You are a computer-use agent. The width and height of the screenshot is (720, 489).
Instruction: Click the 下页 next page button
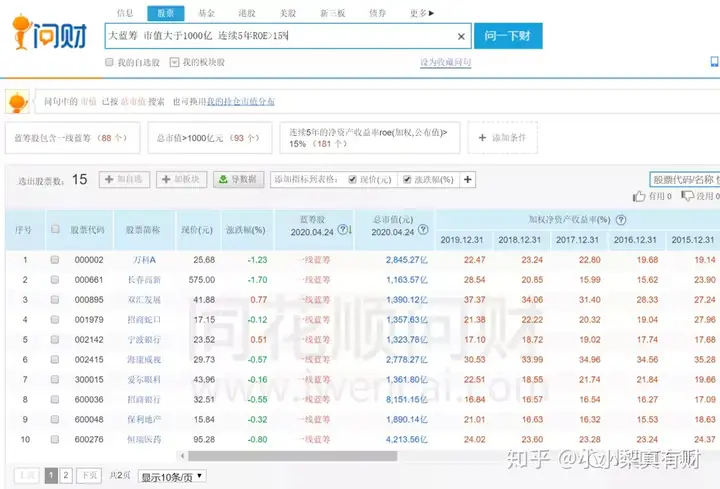[89, 476]
